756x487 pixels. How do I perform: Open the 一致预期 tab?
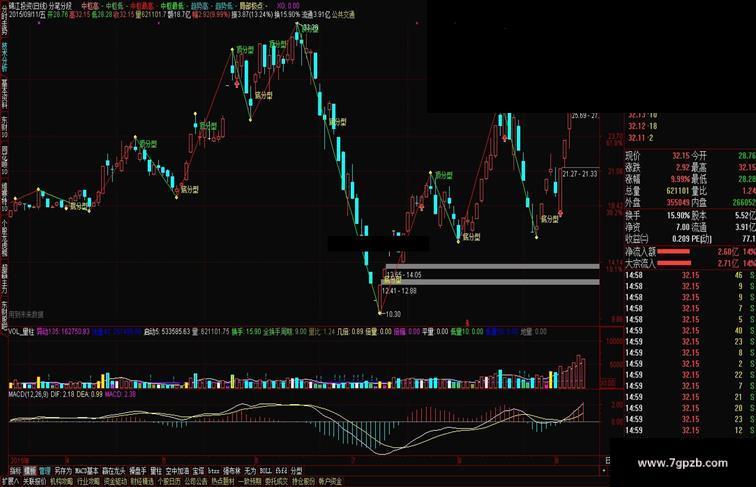(x=250, y=481)
